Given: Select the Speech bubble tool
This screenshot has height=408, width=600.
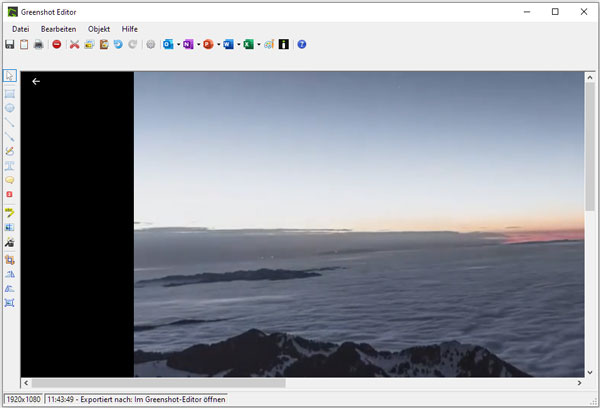Looking at the screenshot, I should (10, 180).
